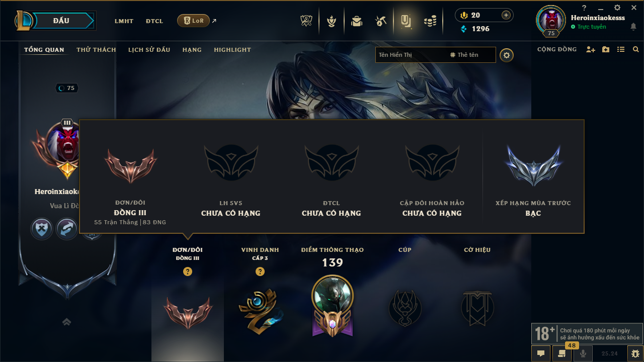Viewport: 644px width, 362px height.
Task: Click the plus button to add RP
Action: click(506, 15)
